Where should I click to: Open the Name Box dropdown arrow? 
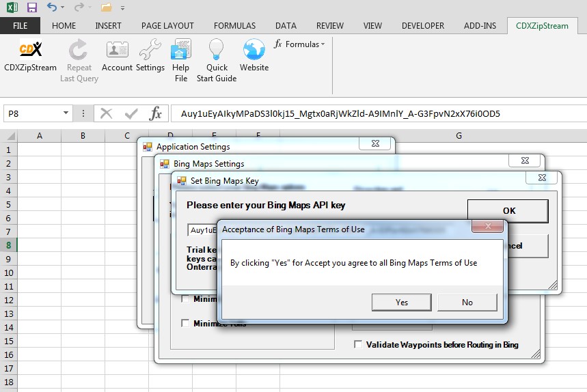[x=66, y=113]
